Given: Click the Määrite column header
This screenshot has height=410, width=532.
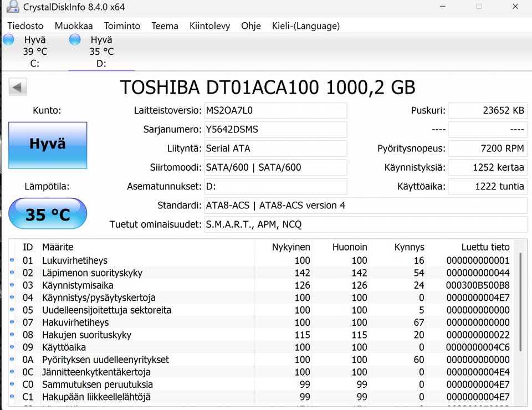Looking at the screenshot, I should pyautogui.click(x=58, y=247).
